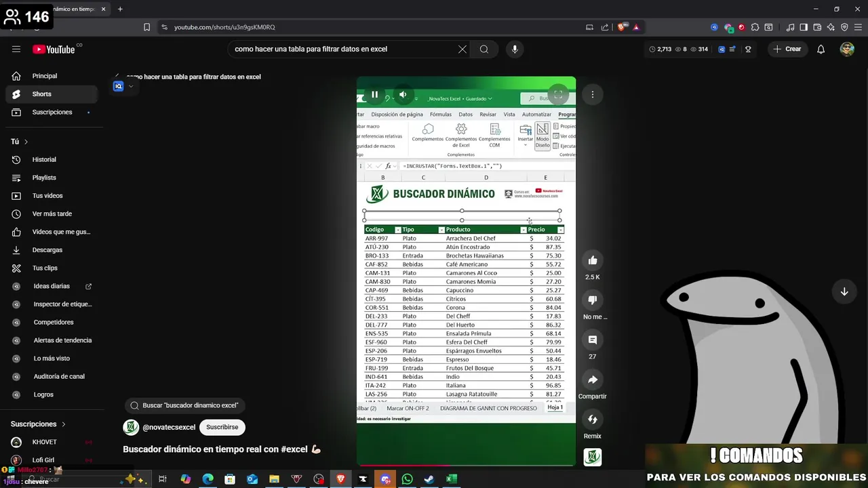This screenshot has width=868, height=488.
Task: Open Leo AI sparkle icon
Action: point(831,27)
